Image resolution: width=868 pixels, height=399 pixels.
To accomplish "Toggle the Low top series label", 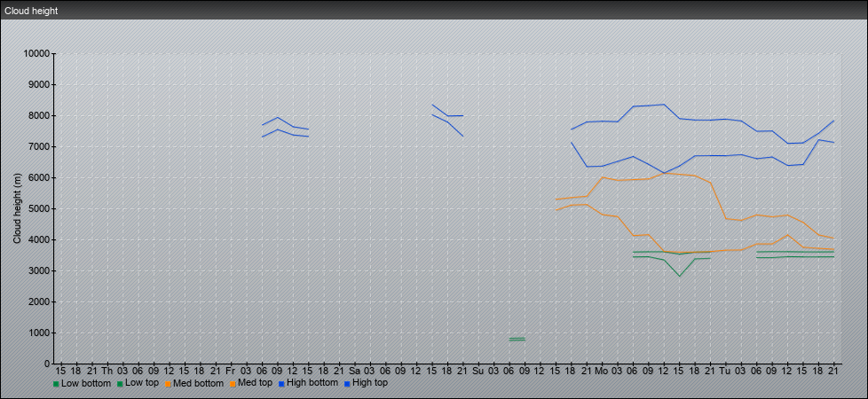I will 142,383.
